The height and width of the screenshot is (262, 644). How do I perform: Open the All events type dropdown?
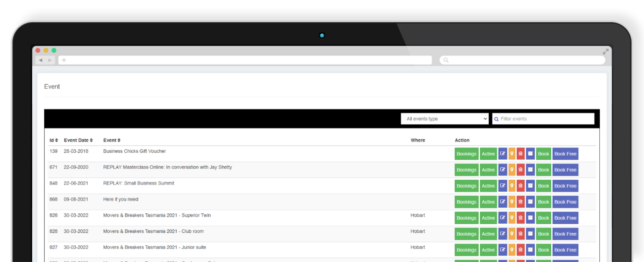[445, 119]
